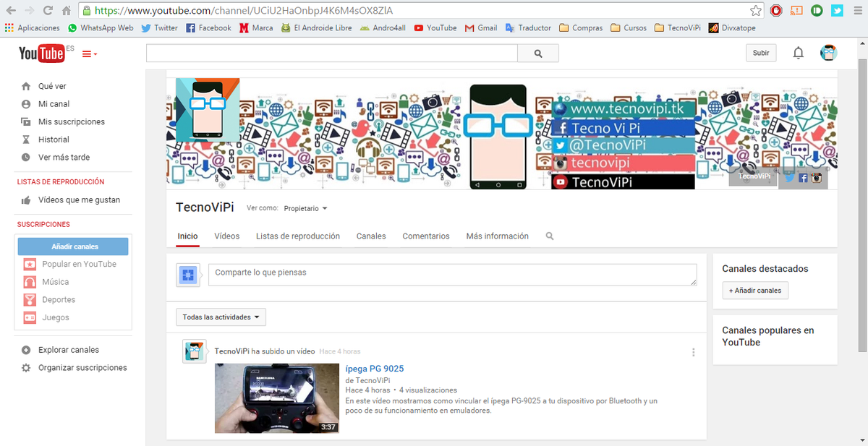Viewport: 868px width, 446px height.
Task: Click the channel avatar on the banner
Action: [208, 110]
